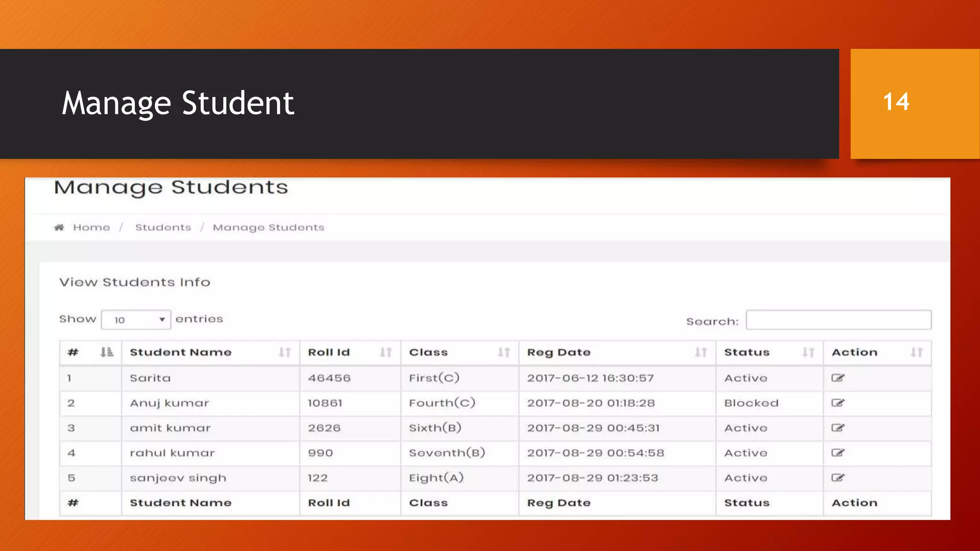The width and height of the screenshot is (980, 551).
Task: Click the slide number 14 box
Action: (x=914, y=103)
